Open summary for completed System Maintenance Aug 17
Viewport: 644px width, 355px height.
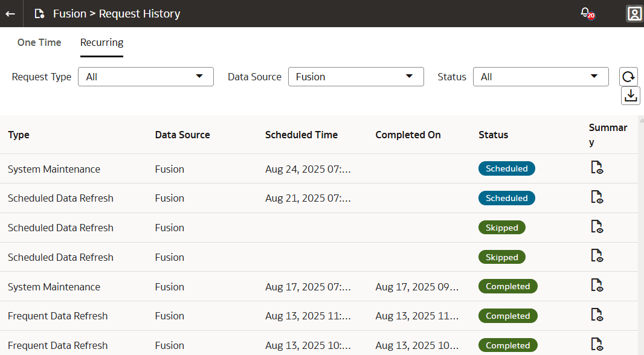click(596, 286)
